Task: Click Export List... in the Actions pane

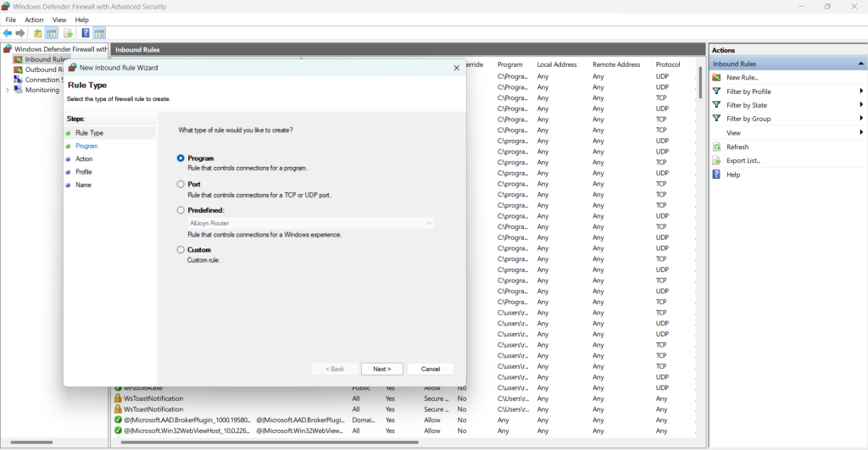Action: point(743,160)
